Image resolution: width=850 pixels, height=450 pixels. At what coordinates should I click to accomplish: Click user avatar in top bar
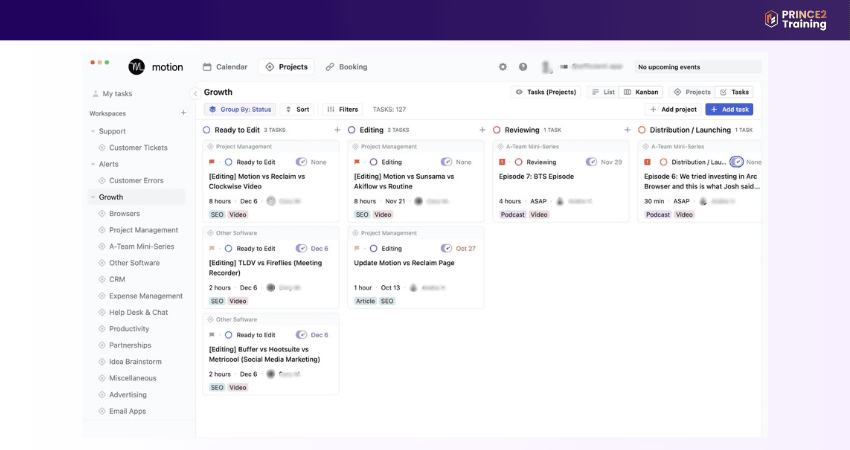[546, 67]
